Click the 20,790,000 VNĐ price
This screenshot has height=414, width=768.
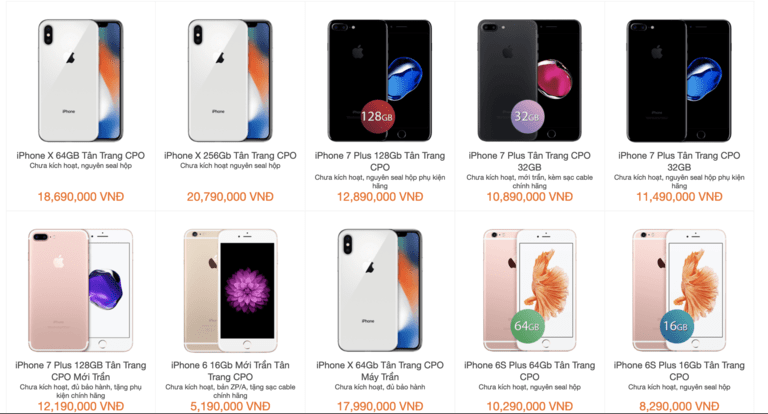tap(230, 196)
